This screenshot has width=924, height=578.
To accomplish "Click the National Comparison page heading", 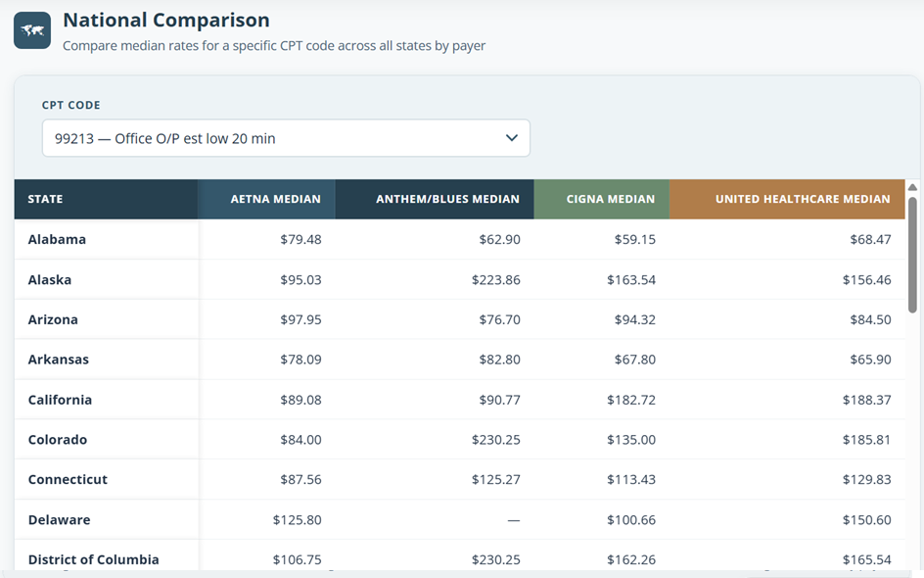I will click(x=166, y=20).
